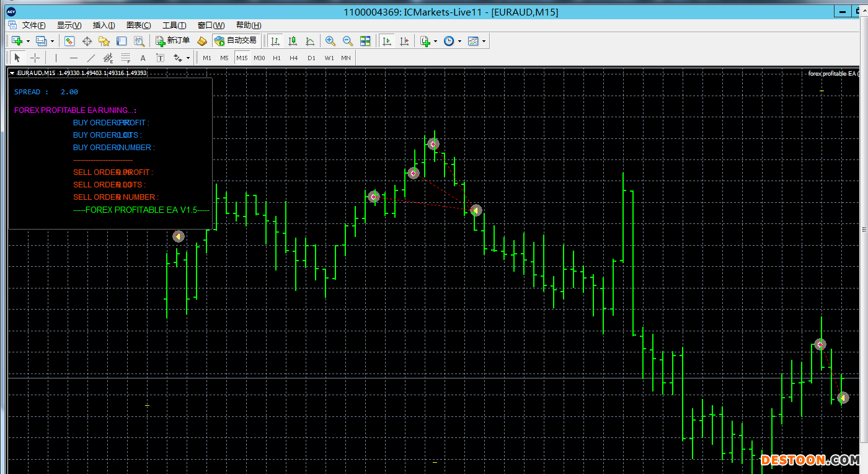
Task: Select the M15 timeframe
Action: click(242, 58)
